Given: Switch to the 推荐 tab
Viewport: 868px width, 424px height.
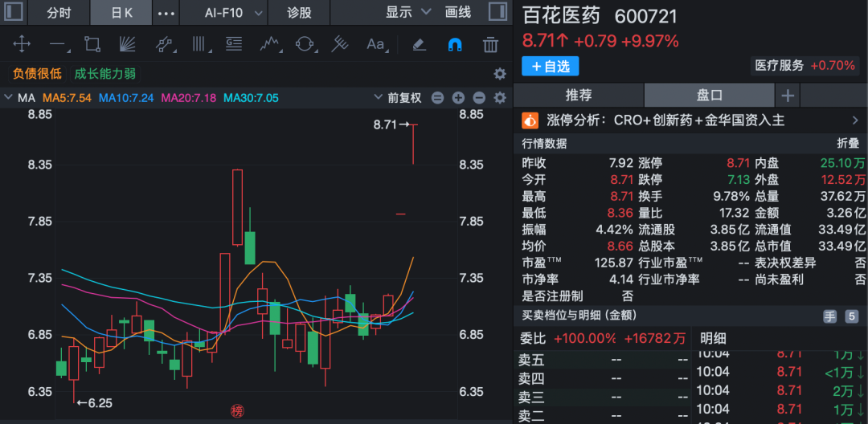Looking at the screenshot, I should click(579, 95).
